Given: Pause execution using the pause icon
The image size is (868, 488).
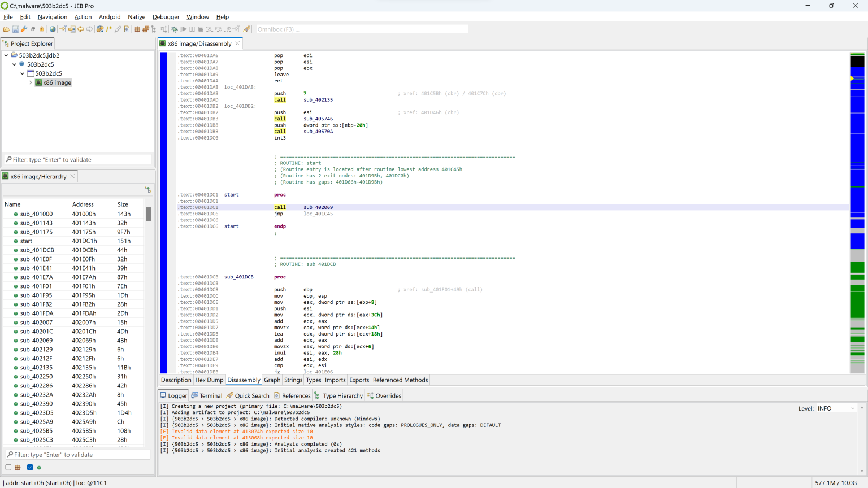Looking at the screenshot, I should click(192, 29).
